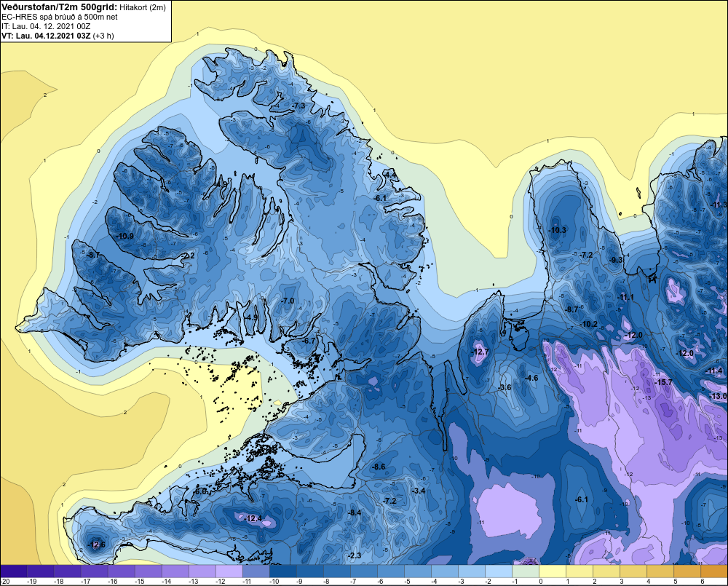Select the -4.6 temperature label
This screenshot has width=728, height=586.
(x=531, y=378)
